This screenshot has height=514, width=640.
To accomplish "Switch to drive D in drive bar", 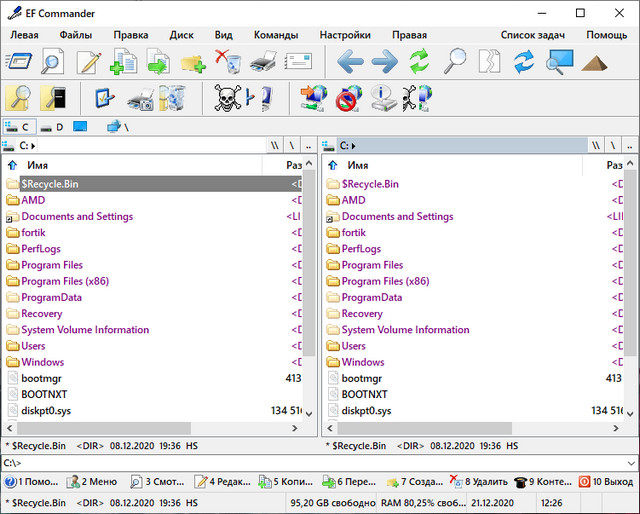I will (x=52, y=127).
